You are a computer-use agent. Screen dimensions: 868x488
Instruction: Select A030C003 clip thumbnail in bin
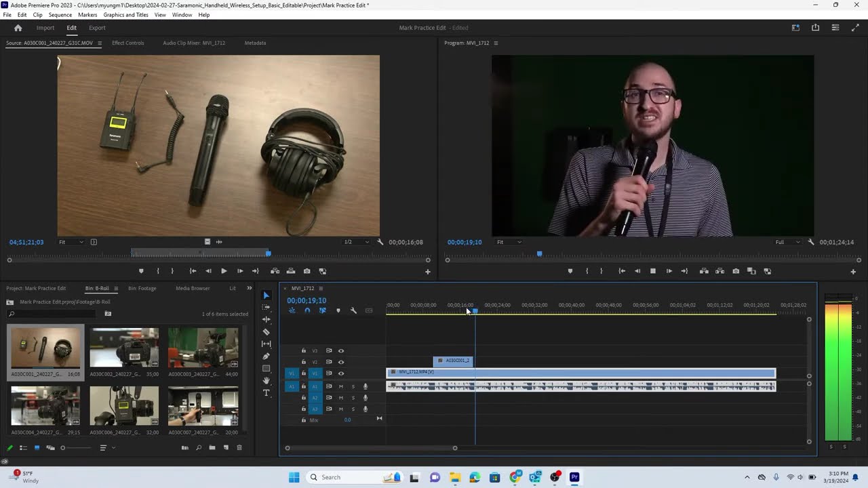[x=203, y=348]
